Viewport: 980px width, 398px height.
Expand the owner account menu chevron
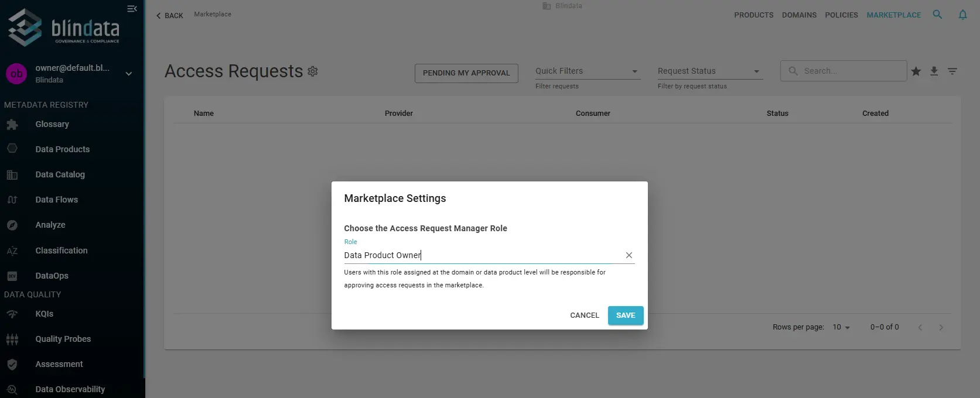click(x=129, y=74)
